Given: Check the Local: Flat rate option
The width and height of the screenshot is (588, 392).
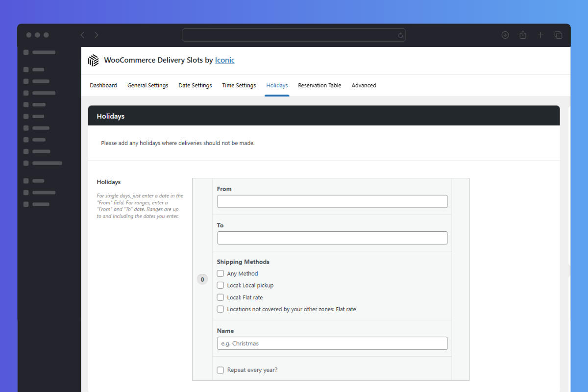Looking at the screenshot, I should (x=220, y=297).
